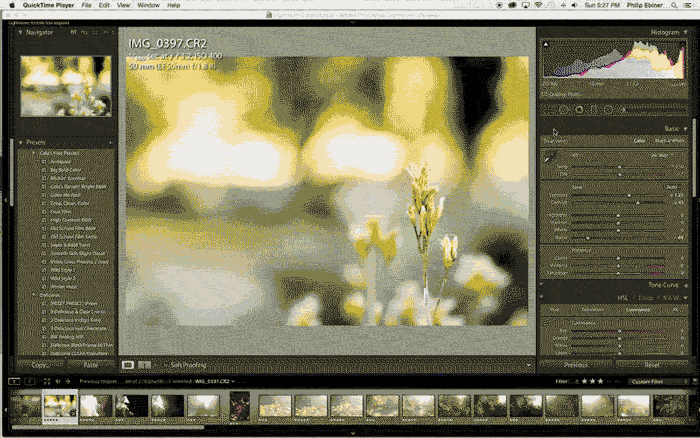This screenshot has height=438, width=700.
Task: Open the Apple menu
Action: [12, 5]
